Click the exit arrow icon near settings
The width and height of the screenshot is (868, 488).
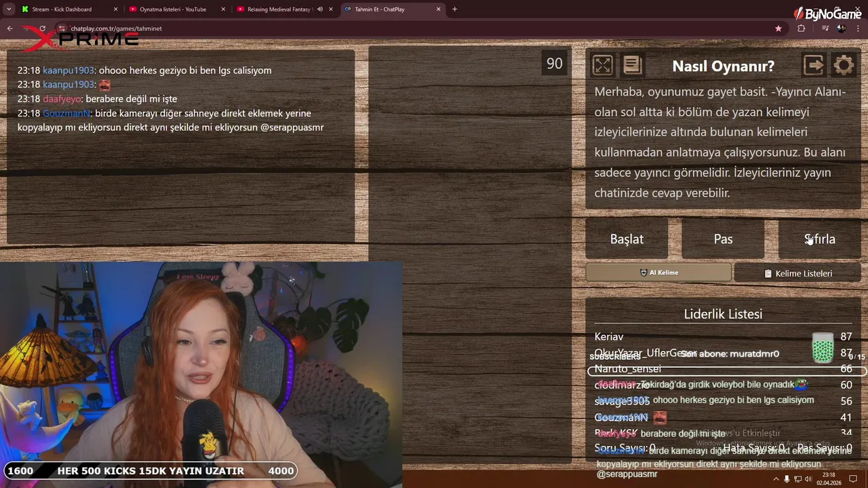click(x=814, y=65)
